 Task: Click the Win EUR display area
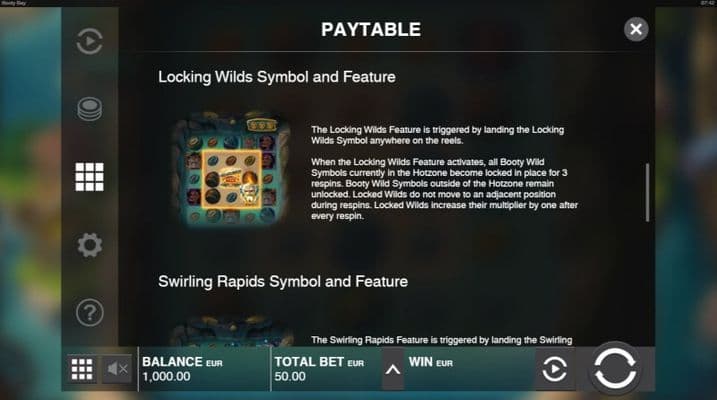pos(470,369)
